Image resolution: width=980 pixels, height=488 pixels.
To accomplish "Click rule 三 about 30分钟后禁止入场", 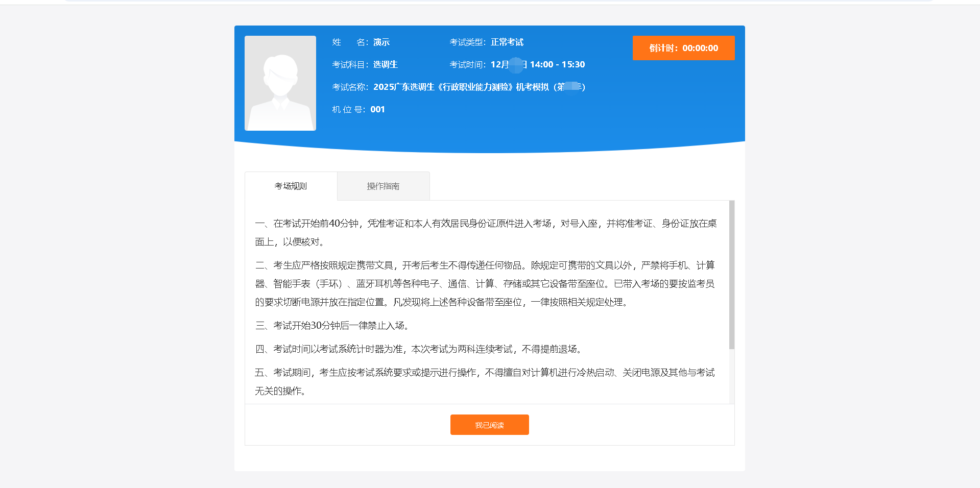I will [332, 326].
